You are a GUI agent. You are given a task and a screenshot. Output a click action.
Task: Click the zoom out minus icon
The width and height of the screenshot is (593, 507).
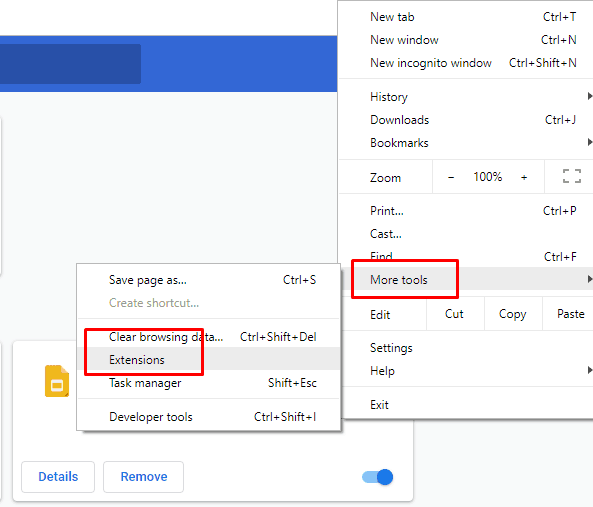point(451,177)
